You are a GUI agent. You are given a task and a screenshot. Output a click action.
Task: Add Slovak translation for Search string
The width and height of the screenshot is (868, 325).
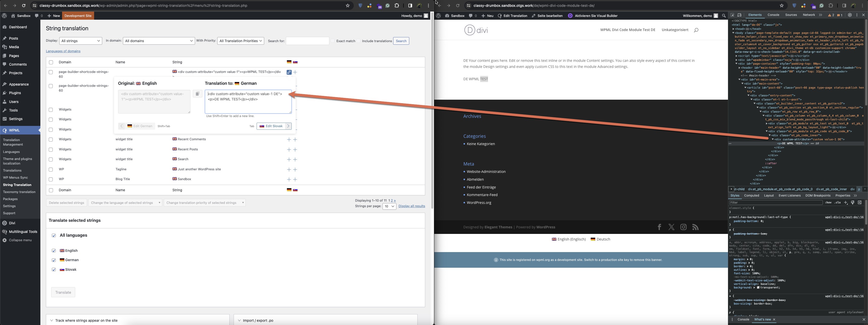click(295, 159)
